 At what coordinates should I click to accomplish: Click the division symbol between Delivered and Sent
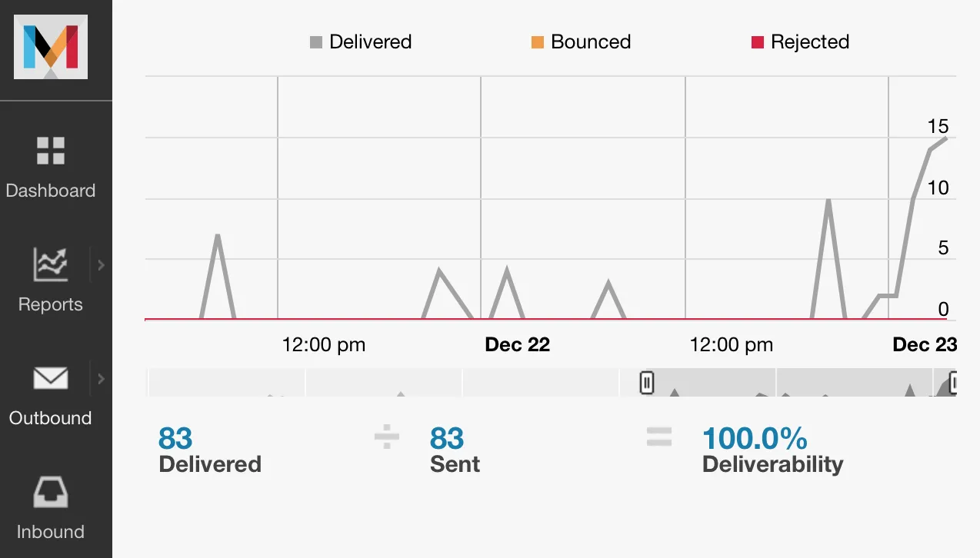pos(385,437)
